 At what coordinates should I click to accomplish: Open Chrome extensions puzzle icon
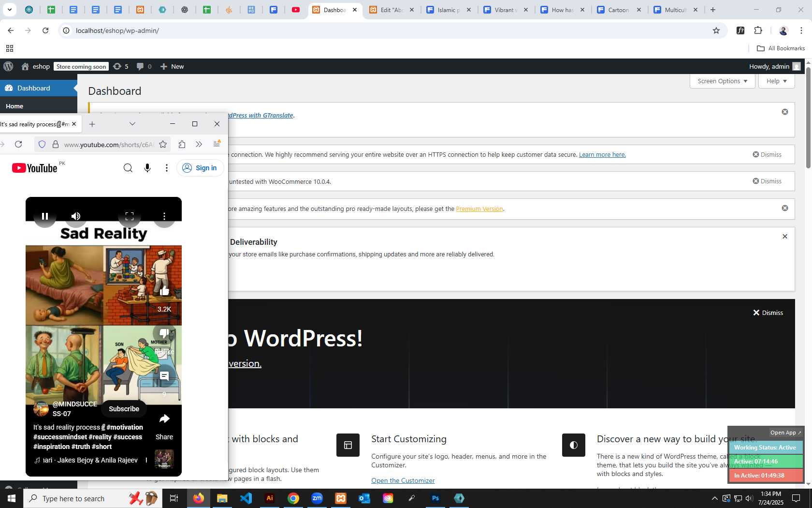point(758,30)
